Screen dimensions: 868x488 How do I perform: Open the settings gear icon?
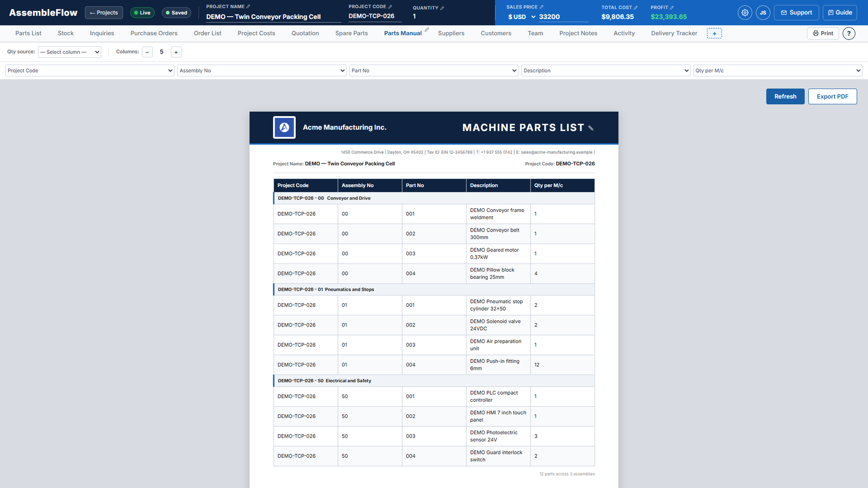745,12
